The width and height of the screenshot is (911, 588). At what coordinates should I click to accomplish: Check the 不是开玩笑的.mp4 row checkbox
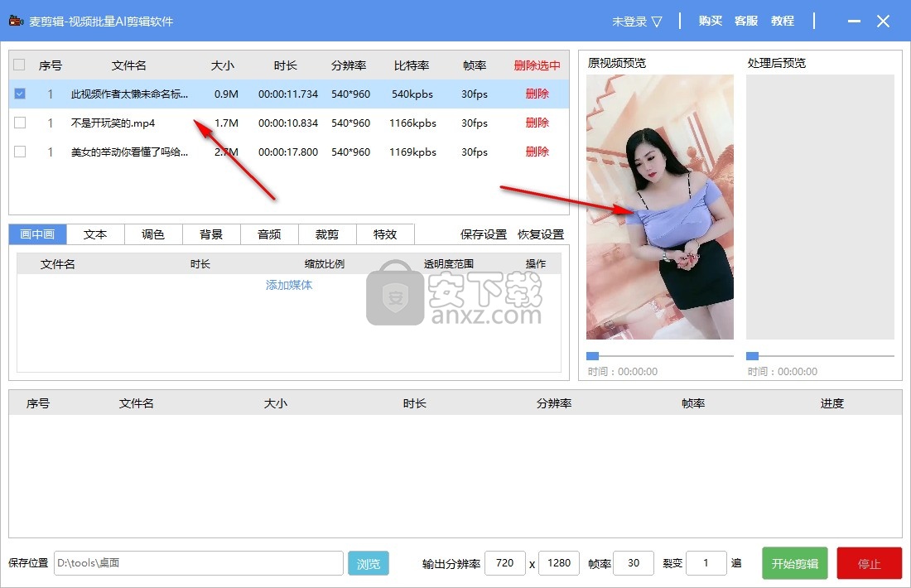20,123
